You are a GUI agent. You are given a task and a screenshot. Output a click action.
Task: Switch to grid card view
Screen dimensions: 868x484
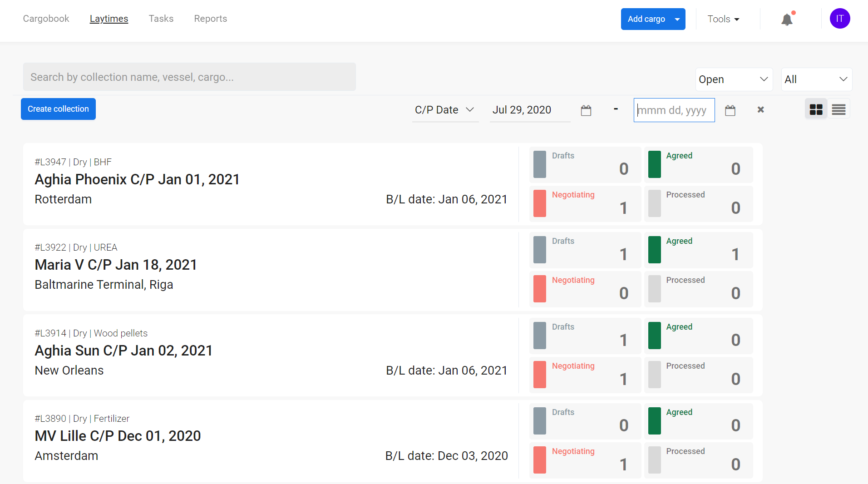[816, 109]
